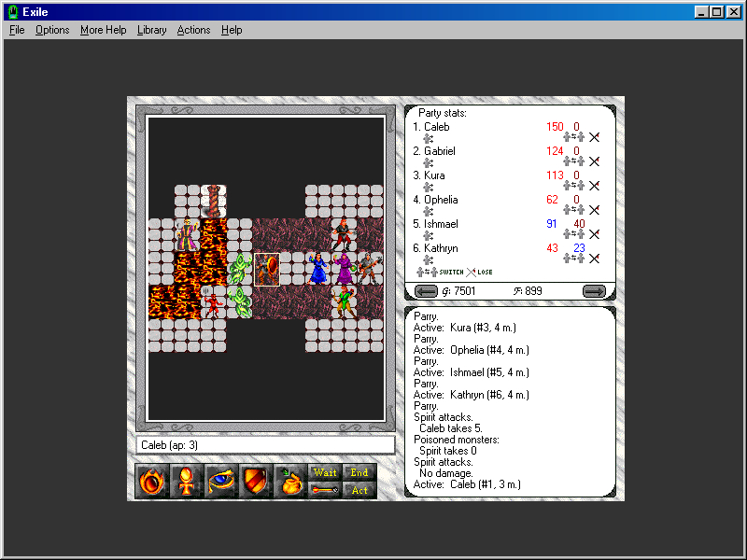Click the Exile window title bar icon
747x560 pixels.
tap(13, 12)
